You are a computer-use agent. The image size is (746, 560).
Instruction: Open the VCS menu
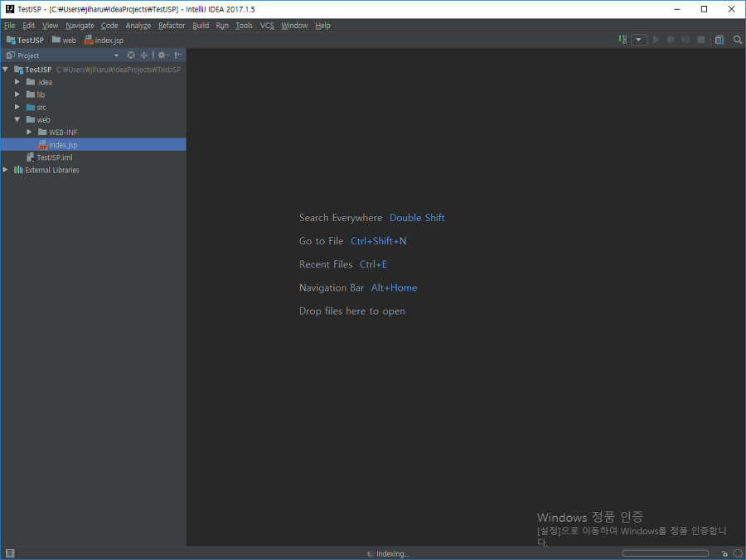point(267,26)
